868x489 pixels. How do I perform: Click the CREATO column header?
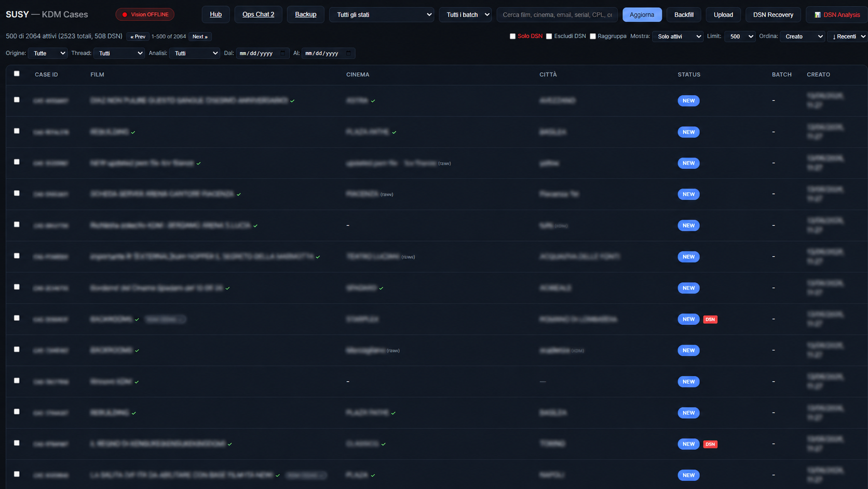coord(818,74)
